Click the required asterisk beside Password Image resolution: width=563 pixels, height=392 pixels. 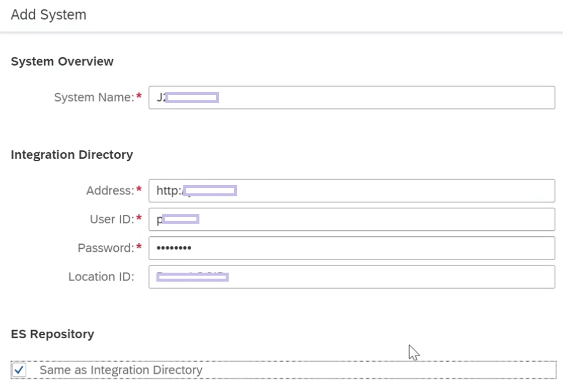139,246
